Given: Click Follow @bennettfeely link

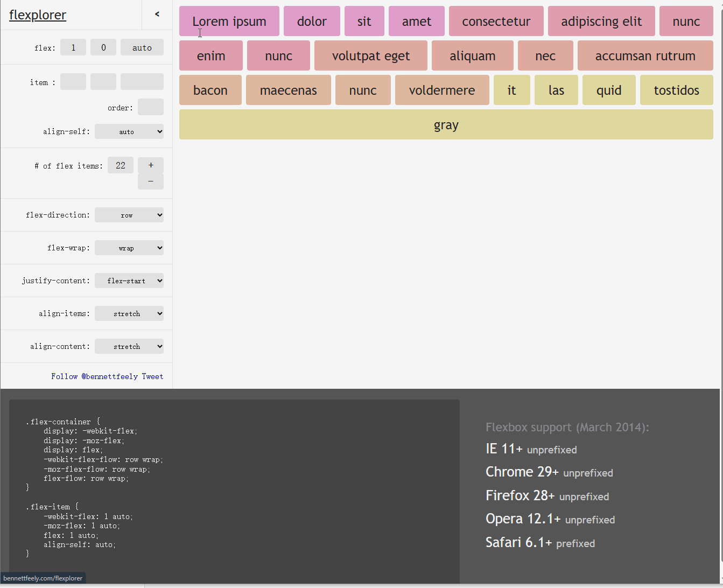Looking at the screenshot, I should pos(95,376).
